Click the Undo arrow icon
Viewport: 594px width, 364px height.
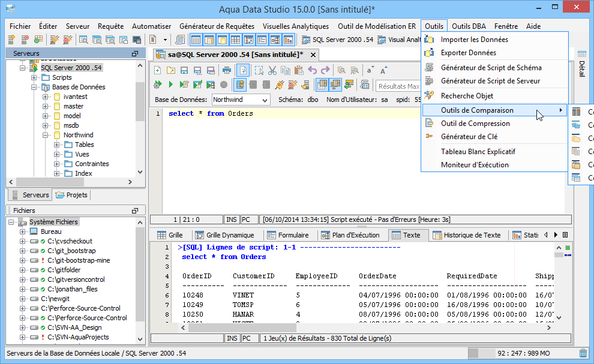point(311,70)
